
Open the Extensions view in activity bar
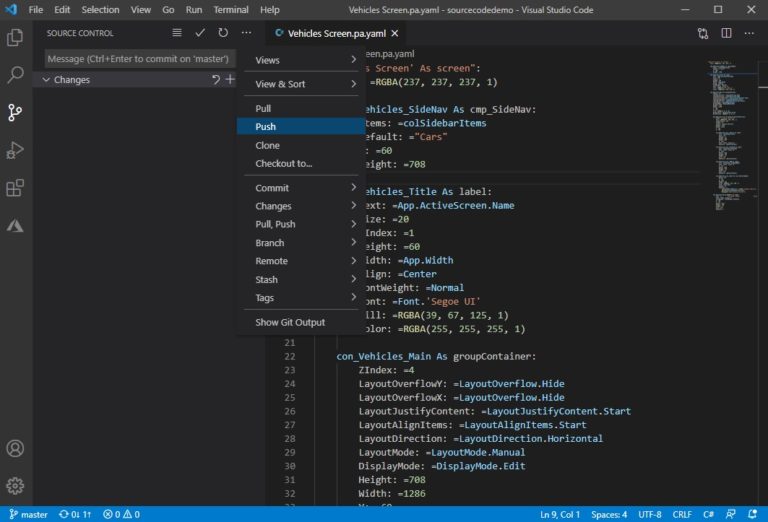15,188
